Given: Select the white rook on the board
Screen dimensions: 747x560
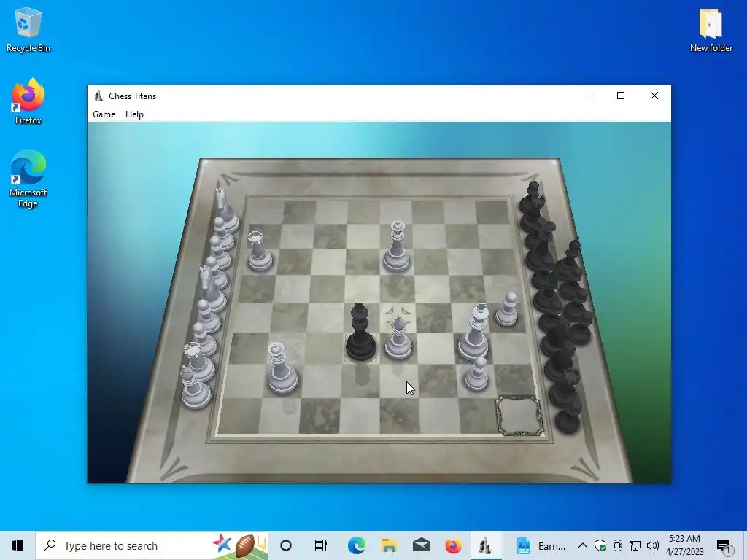Looking at the screenshot, I should click(260, 252).
